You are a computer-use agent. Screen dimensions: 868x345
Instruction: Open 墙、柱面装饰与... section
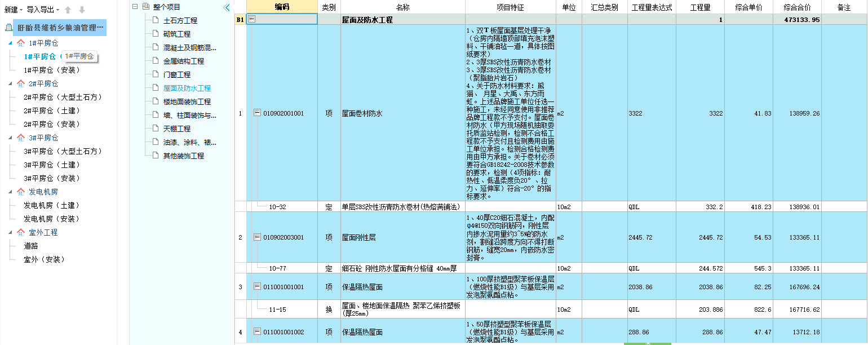point(190,115)
